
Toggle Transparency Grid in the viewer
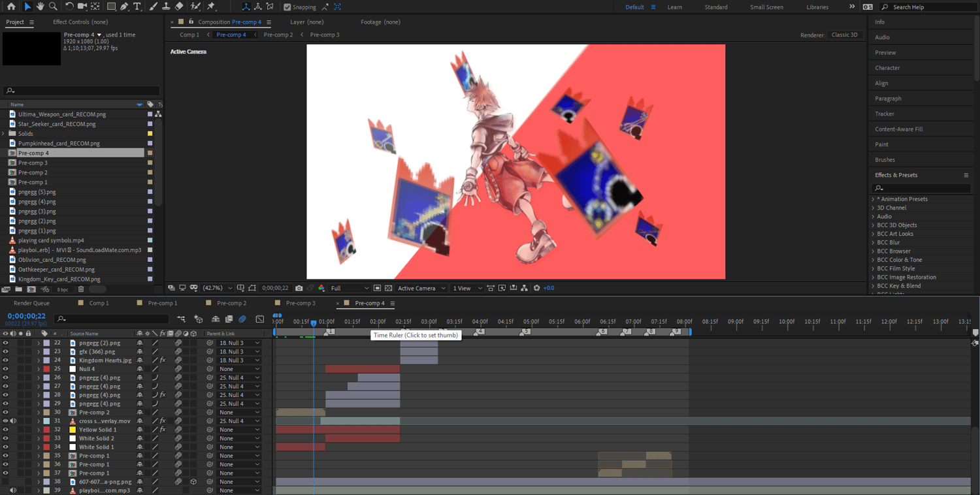388,288
